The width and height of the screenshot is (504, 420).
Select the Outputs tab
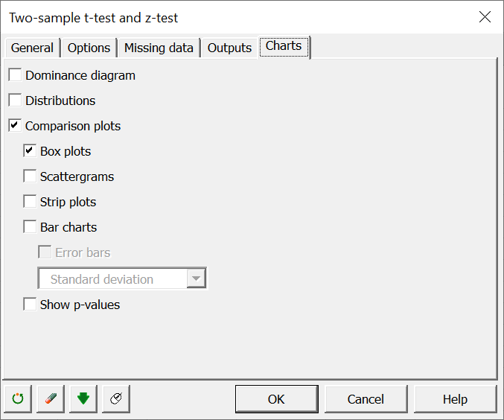pos(229,48)
